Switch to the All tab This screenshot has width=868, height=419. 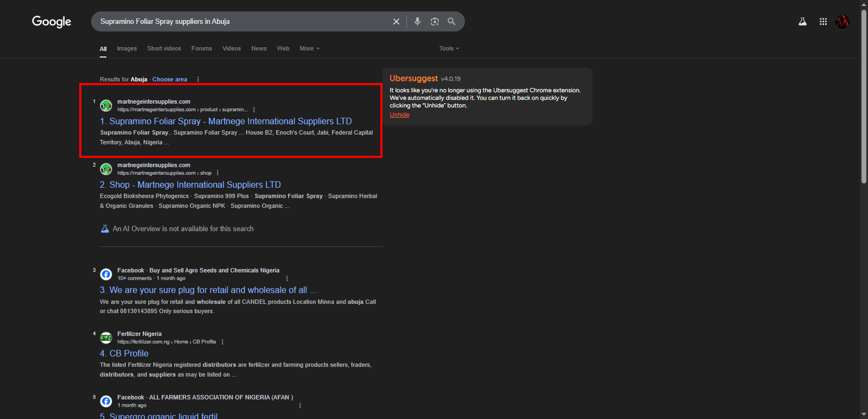(103, 49)
